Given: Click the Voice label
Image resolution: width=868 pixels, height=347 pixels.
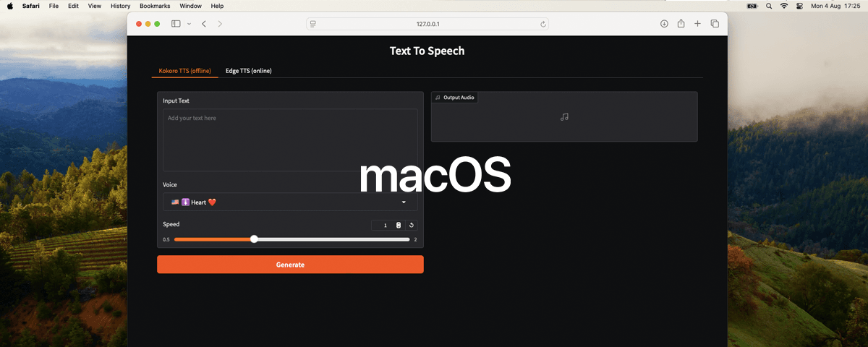Looking at the screenshot, I should 170,184.
